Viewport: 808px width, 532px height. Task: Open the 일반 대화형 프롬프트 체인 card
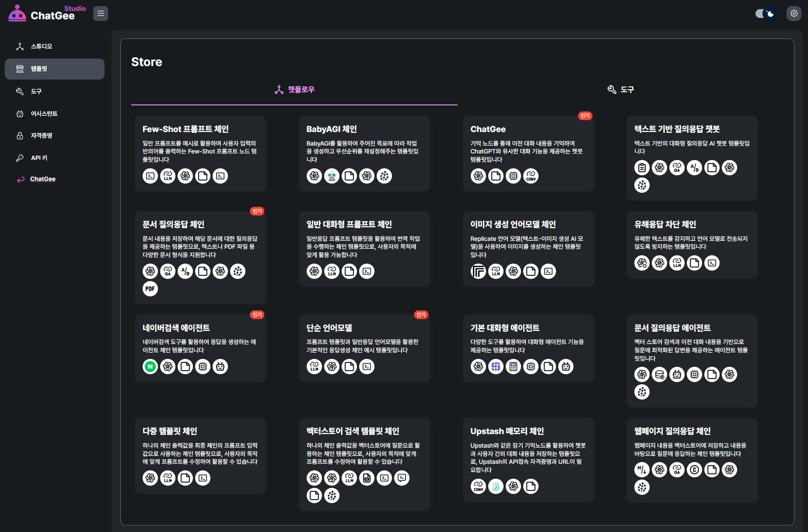pyautogui.click(x=364, y=249)
